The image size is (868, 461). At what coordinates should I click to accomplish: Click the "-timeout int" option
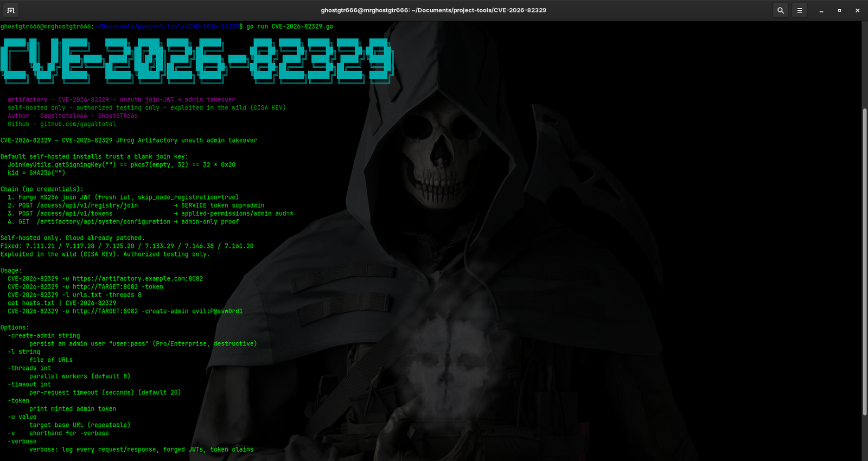29,385
